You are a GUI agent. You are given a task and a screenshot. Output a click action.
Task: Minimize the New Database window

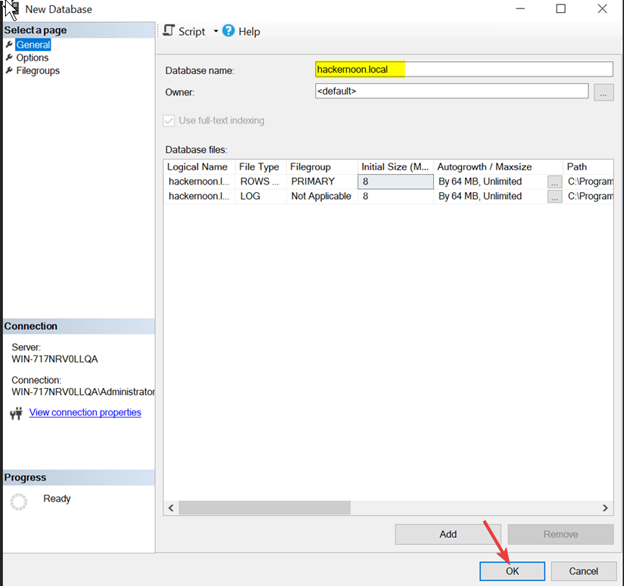(x=520, y=9)
